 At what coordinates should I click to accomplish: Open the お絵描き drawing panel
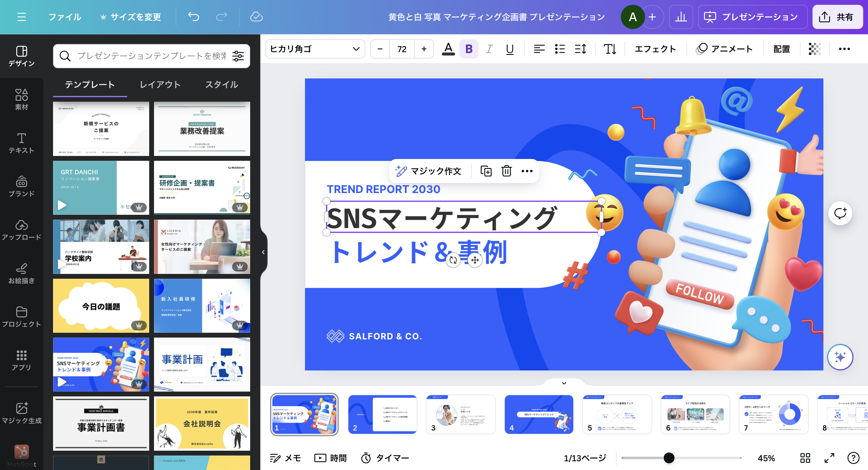coord(22,273)
